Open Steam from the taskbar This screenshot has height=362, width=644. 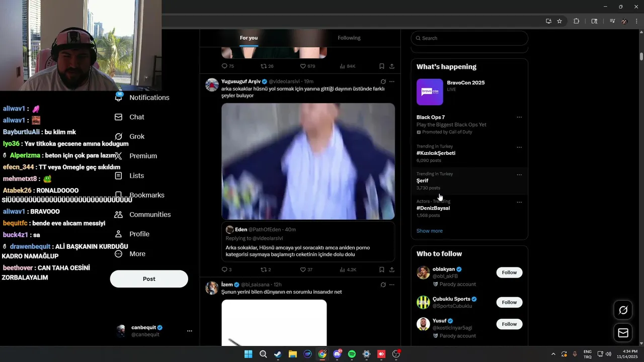(278, 354)
